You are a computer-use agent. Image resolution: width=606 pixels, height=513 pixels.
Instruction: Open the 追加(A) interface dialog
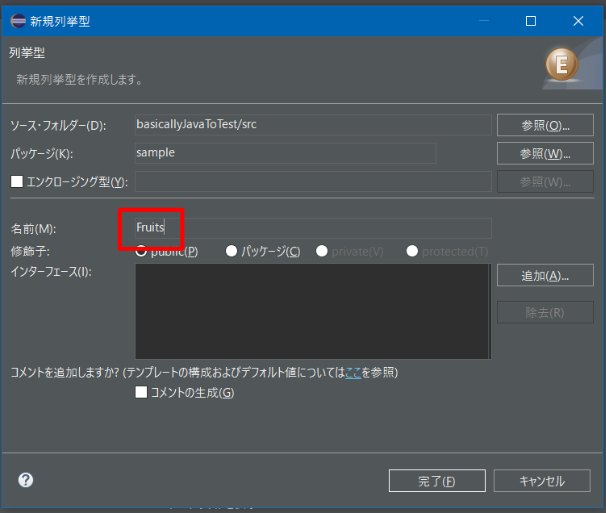pos(545,275)
